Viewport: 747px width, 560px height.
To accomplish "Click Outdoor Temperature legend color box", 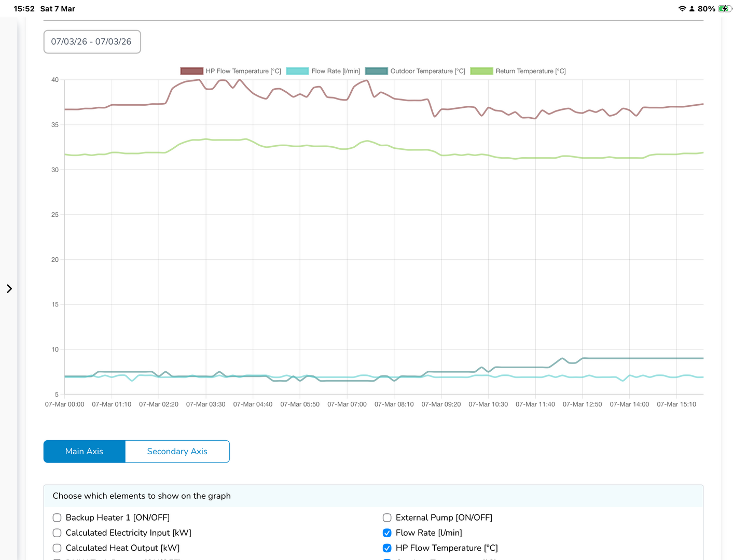I will click(376, 71).
